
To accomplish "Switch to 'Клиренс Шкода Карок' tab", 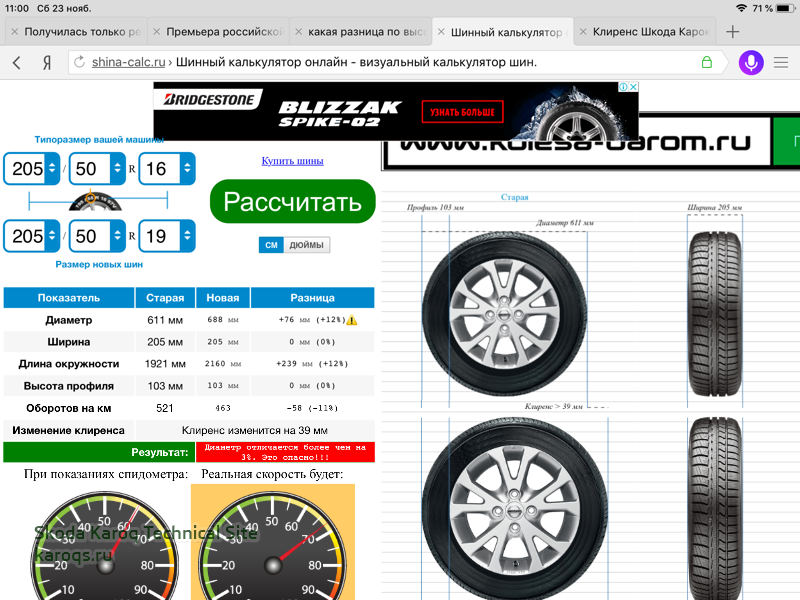I will [645, 32].
